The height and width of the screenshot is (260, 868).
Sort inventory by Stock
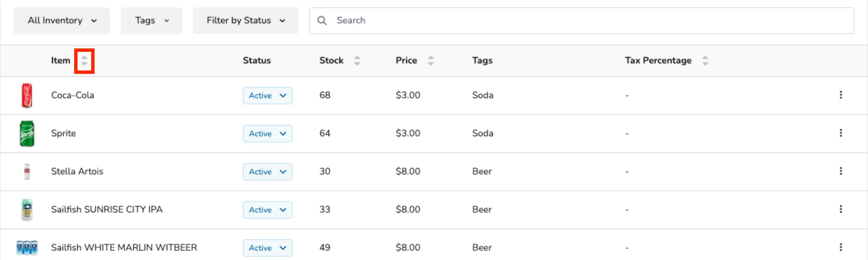[357, 61]
